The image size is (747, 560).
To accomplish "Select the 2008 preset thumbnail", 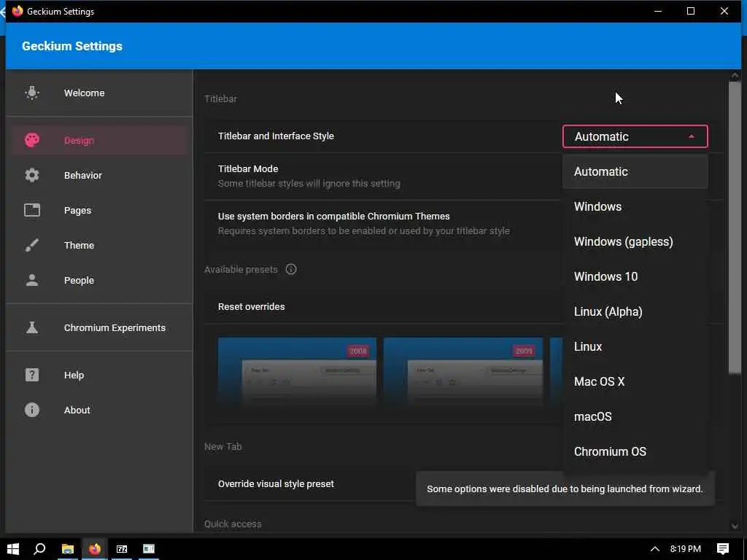I will tap(297, 371).
